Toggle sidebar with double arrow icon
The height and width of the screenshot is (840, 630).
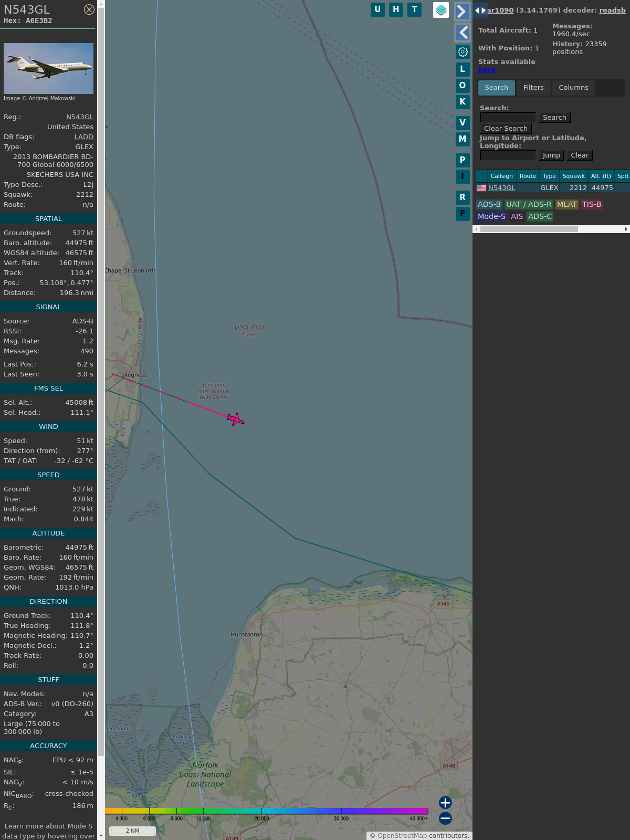(480, 10)
